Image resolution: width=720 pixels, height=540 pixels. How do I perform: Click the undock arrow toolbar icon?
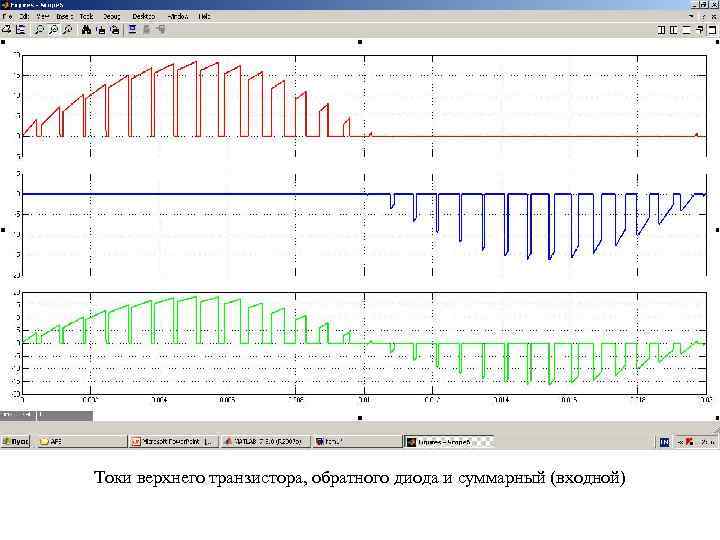pos(700,30)
